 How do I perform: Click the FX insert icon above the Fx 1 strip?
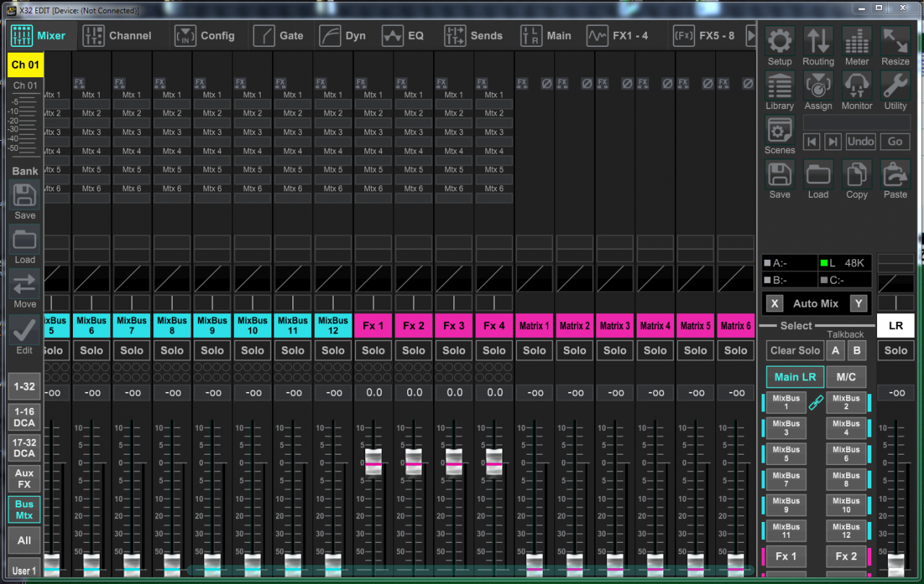[x=360, y=84]
